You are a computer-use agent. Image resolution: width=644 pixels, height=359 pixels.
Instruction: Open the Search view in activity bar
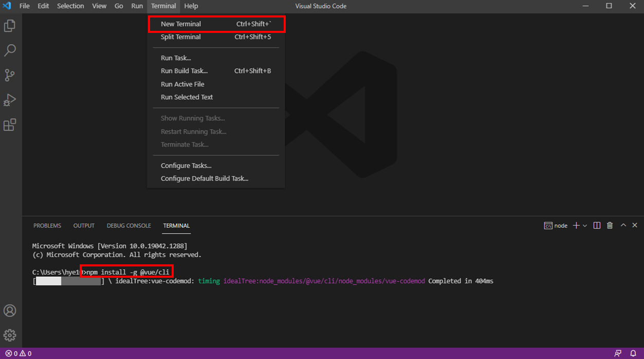click(10, 50)
